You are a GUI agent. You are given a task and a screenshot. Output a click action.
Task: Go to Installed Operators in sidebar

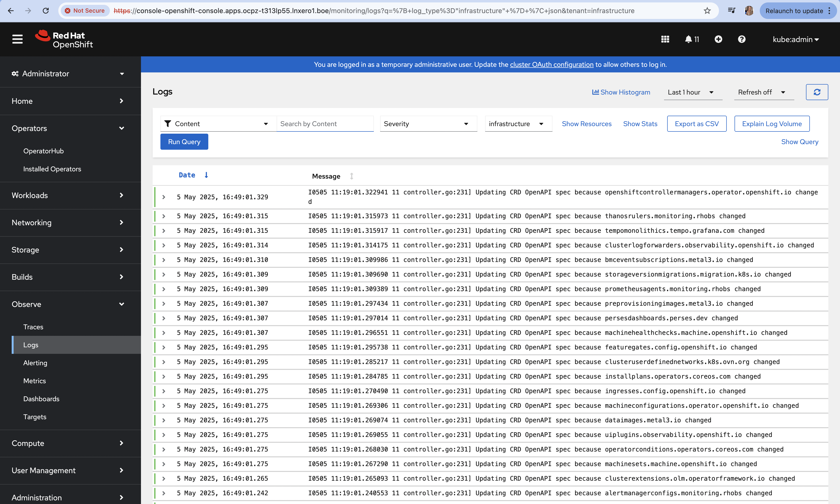pyautogui.click(x=52, y=169)
